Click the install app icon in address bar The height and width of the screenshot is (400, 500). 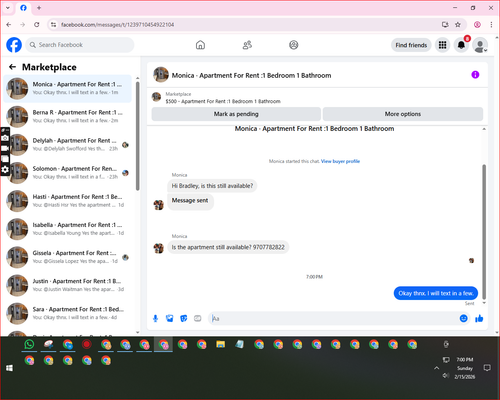pos(445,25)
